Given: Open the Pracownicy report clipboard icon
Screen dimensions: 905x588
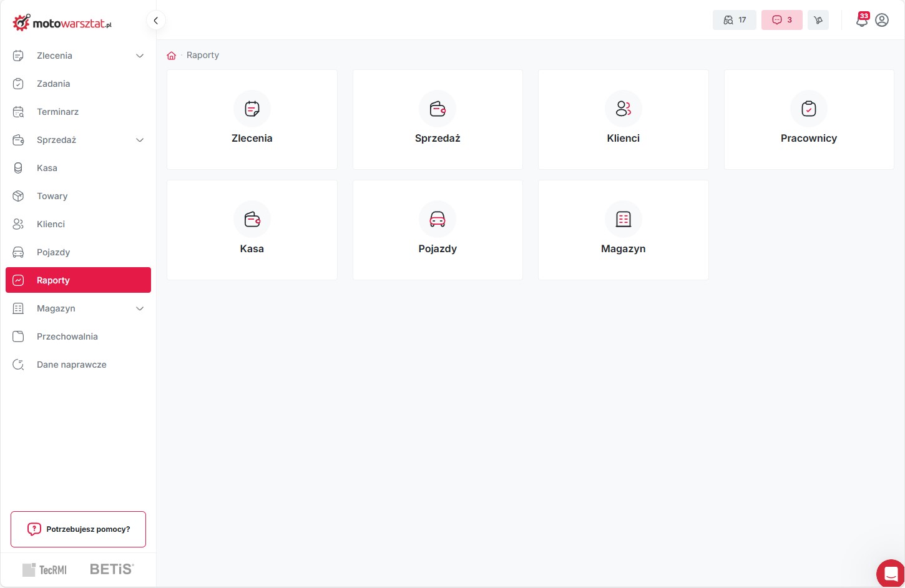Looking at the screenshot, I should 809,109.
